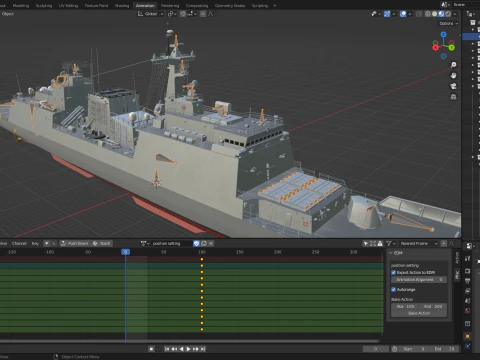Viewport: 480px width, 360px height.
Task: Open the action browse dropdown icon
Action: [145, 243]
